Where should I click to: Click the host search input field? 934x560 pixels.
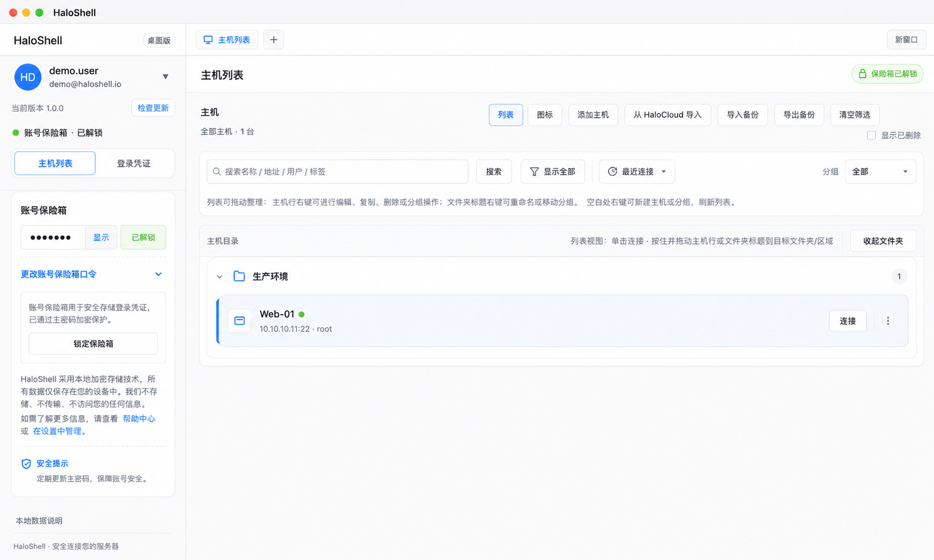[x=337, y=171]
